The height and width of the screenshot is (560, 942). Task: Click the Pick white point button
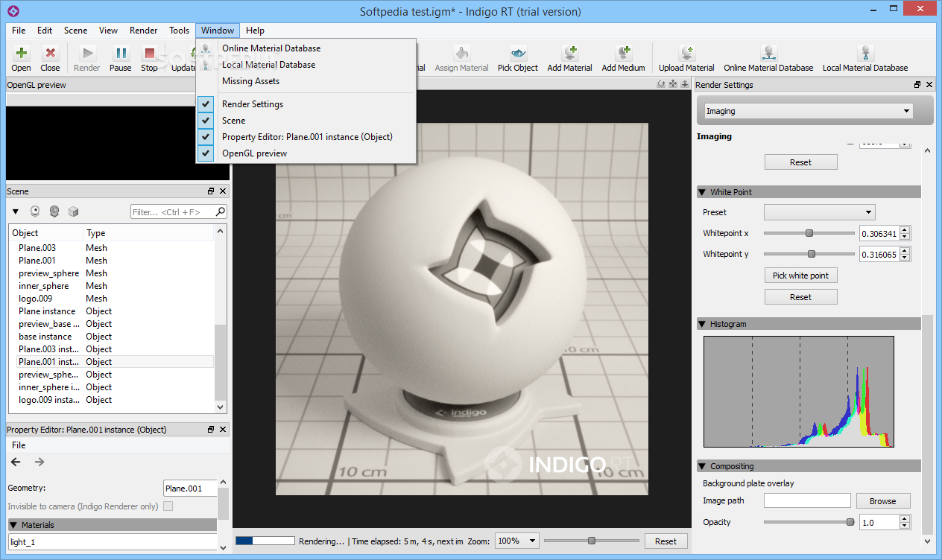point(800,276)
